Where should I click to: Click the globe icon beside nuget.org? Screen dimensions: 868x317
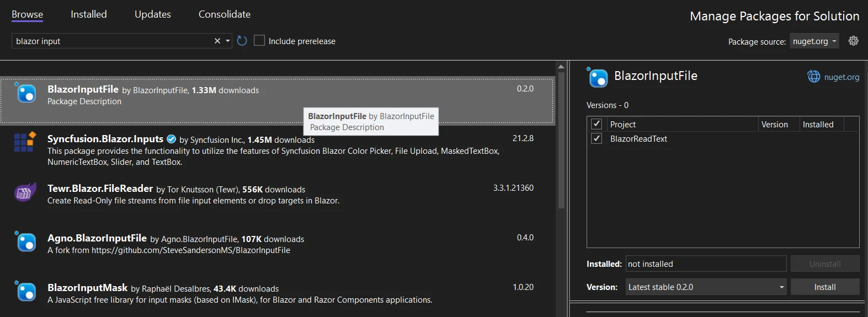click(x=813, y=77)
